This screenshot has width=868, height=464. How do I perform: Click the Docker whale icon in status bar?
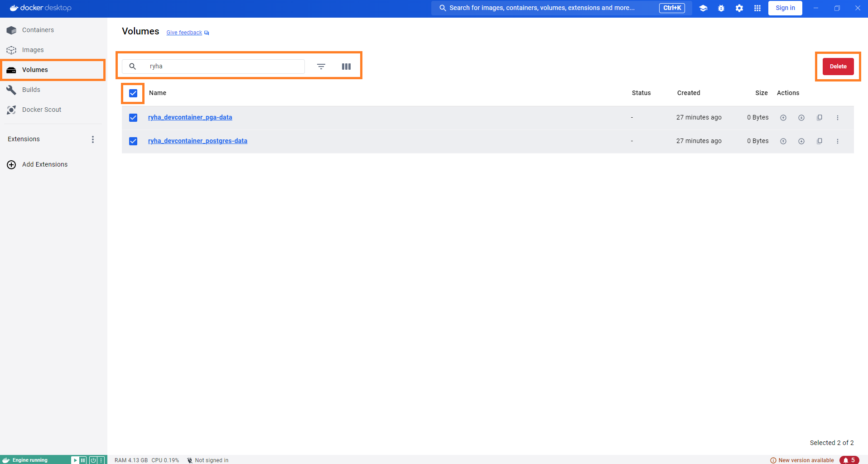coord(6,460)
